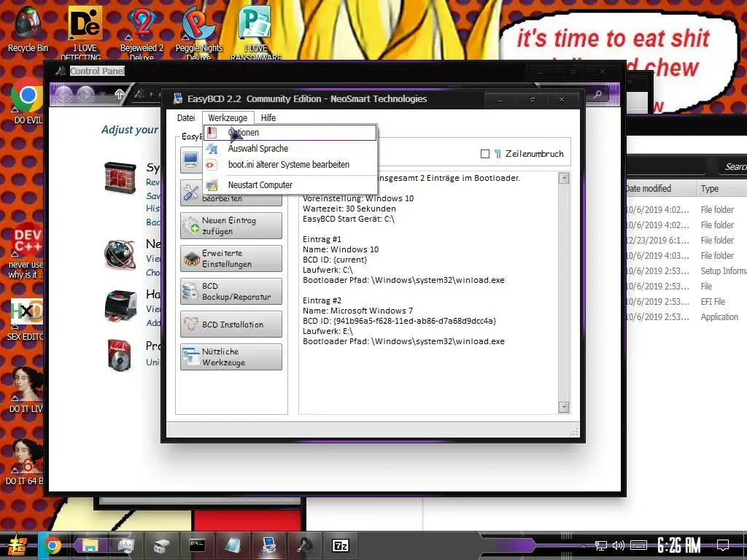Image resolution: width=747 pixels, height=560 pixels.
Task: Open the command prompt taskbar icon
Action: pos(197,545)
